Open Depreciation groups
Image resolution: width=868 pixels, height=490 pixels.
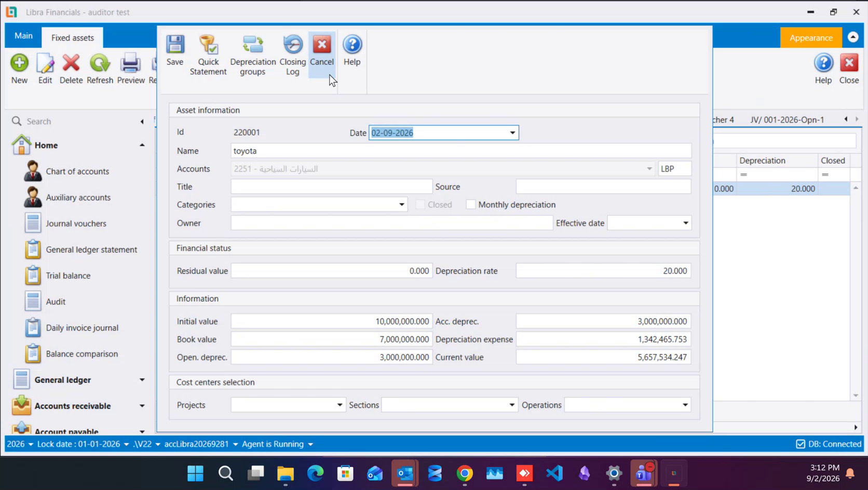pos(253,55)
